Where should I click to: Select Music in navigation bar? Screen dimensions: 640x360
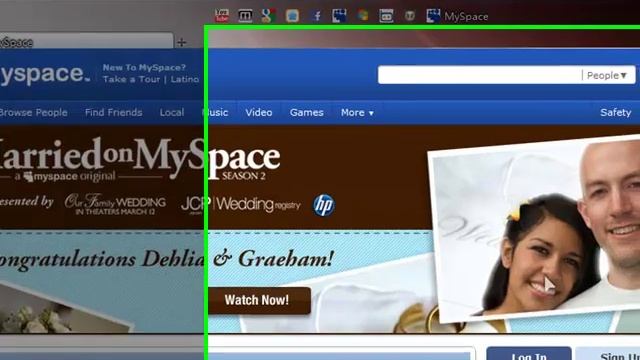coord(216,113)
